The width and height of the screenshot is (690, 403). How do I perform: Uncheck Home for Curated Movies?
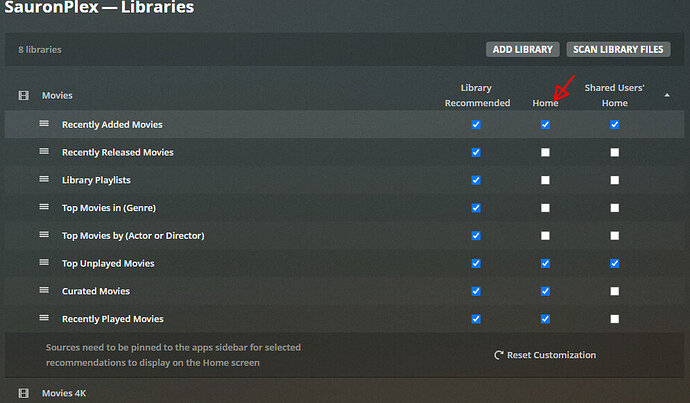(545, 291)
